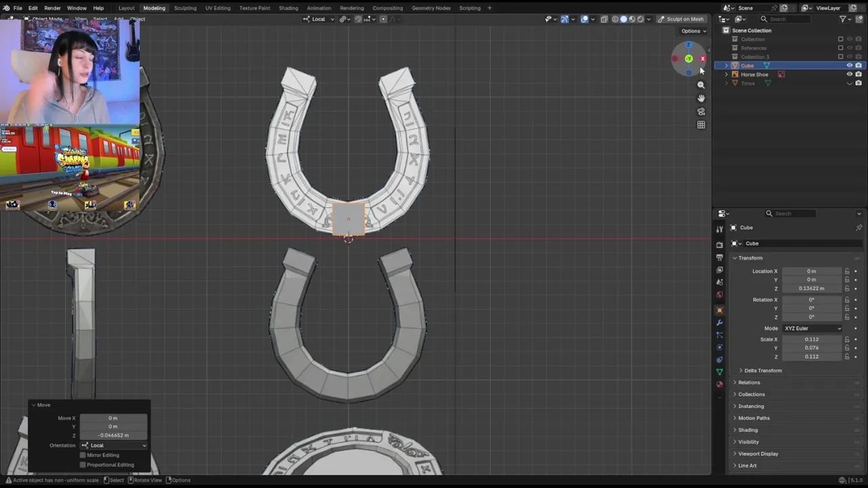This screenshot has width=868, height=488.
Task: Switch perspective/orthographic grid icon
Action: click(701, 125)
